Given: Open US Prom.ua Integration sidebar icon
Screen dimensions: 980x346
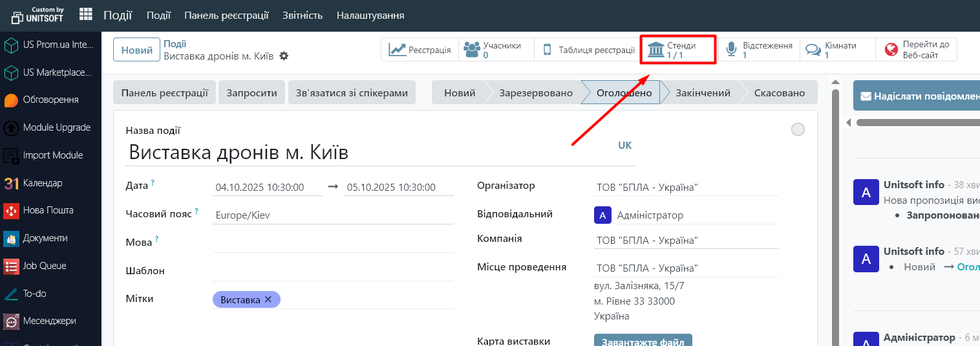Looking at the screenshot, I should click(x=11, y=45).
